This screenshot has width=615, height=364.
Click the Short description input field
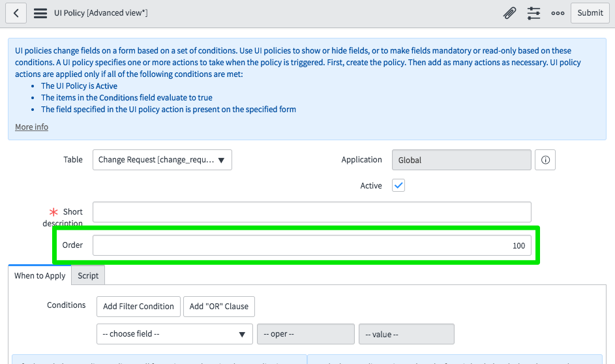pos(312,212)
